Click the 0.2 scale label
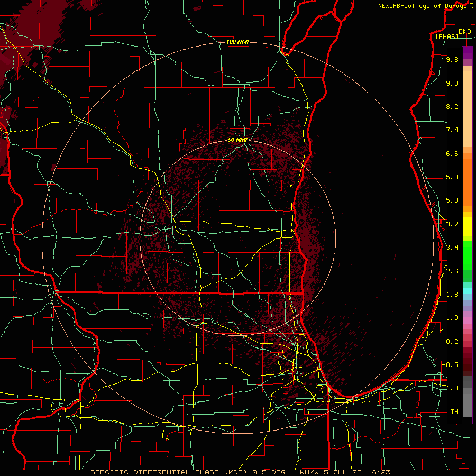Viewport: 476px width, 476px height. (x=452, y=342)
